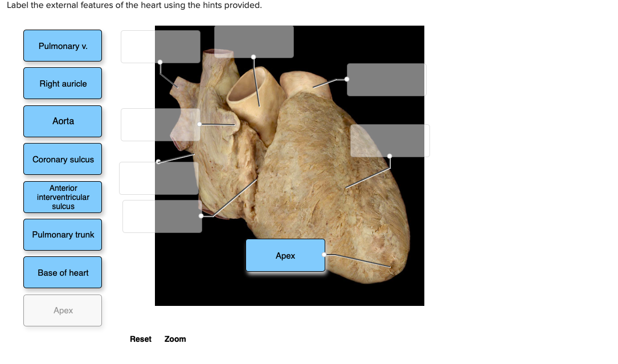Select the Coronary sulcus label chip
This screenshot has width=618, height=364.
coord(62,159)
